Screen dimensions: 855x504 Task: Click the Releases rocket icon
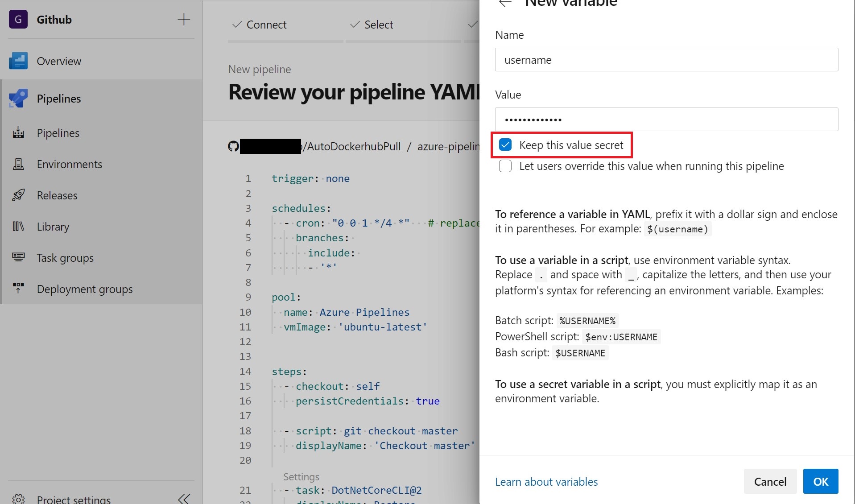(18, 195)
